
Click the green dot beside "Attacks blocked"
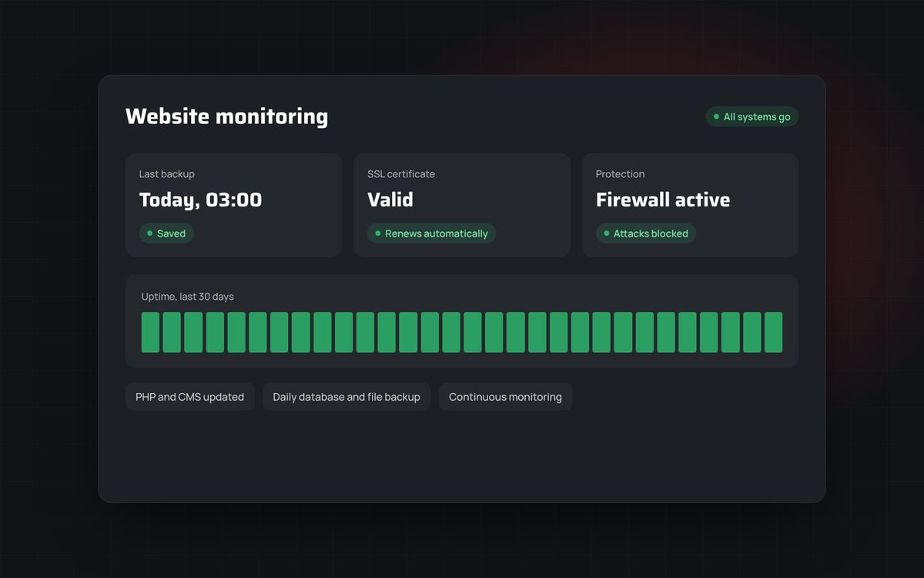[x=606, y=234]
